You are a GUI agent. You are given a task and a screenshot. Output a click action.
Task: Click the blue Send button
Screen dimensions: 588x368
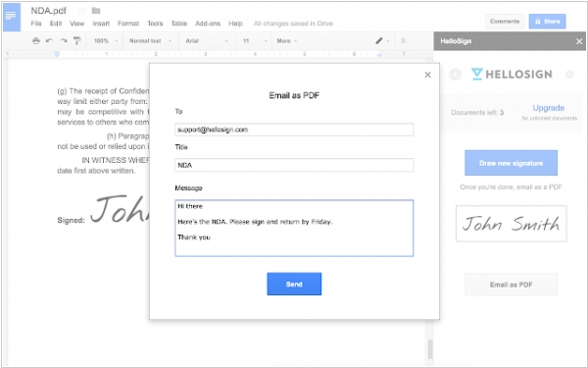(294, 284)
